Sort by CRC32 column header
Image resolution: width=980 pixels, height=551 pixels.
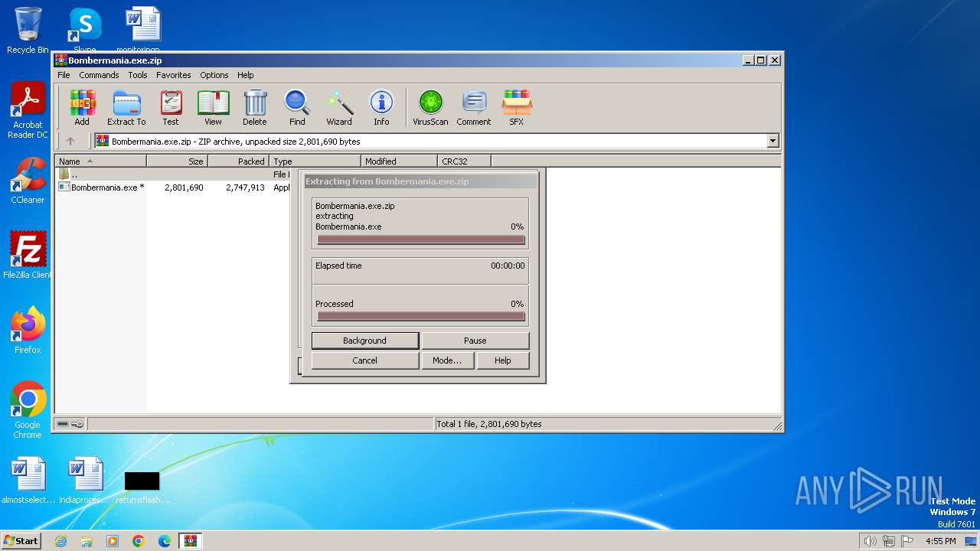465,161
